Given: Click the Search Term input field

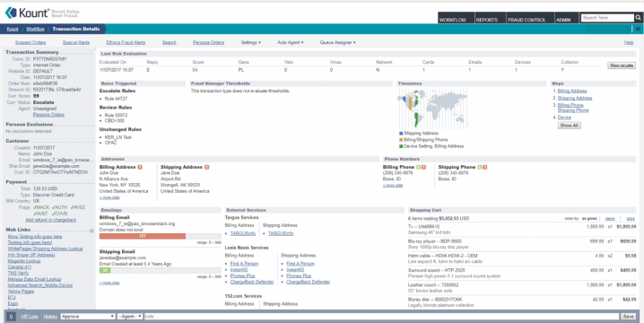Looking at the screenshot, I should (x=607, y=18).
